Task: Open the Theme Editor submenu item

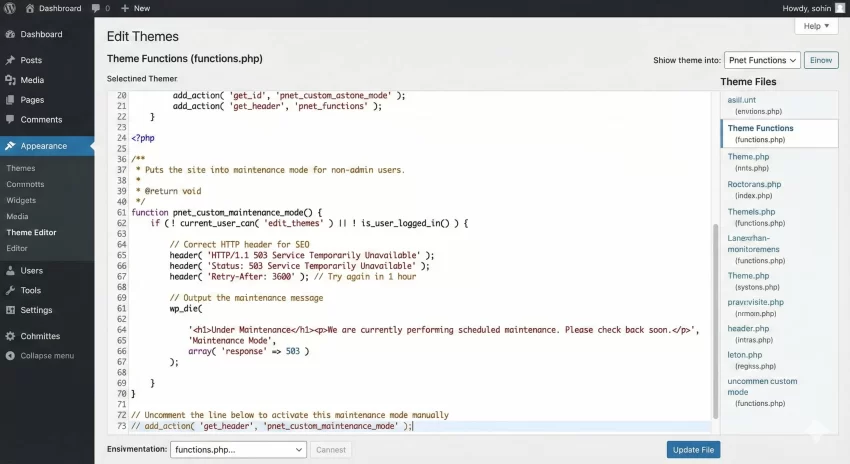Action: (31, 232)
